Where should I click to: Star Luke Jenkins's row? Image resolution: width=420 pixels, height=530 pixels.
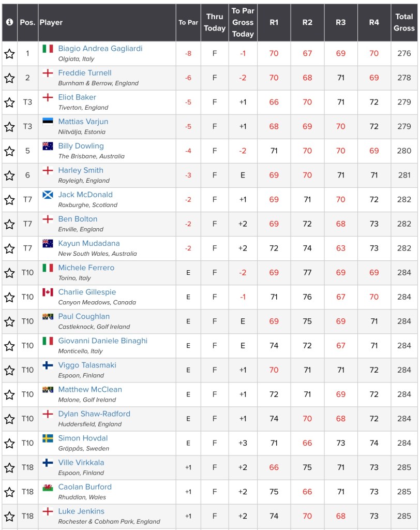[9, 516]
